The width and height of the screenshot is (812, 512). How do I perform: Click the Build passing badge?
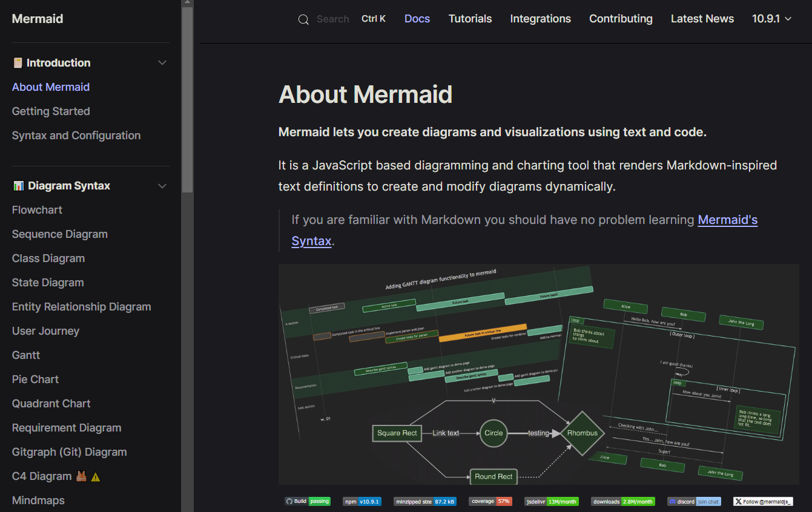(308, 501)
